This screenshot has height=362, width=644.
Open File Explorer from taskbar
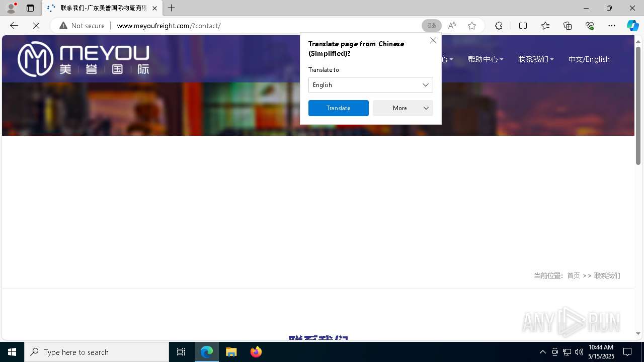(x=231, y=352)
